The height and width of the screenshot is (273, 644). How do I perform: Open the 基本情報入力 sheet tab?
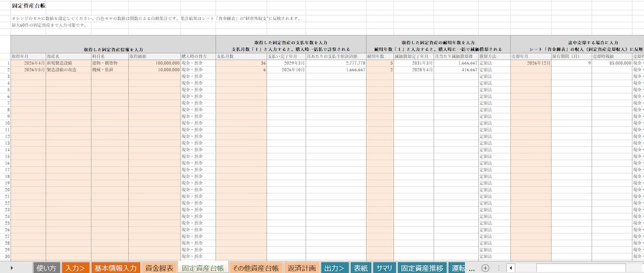pyautogui.click(x=116, y=268)
